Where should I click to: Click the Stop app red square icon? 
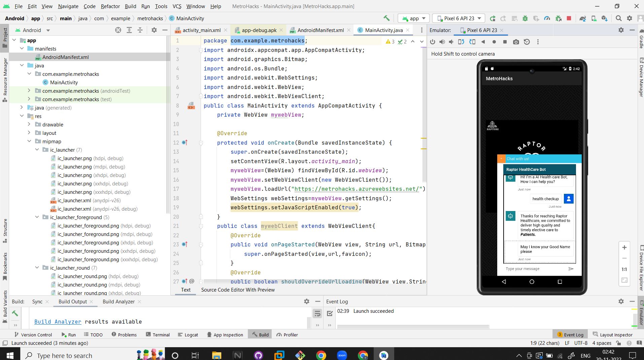(x=569, y=19)
